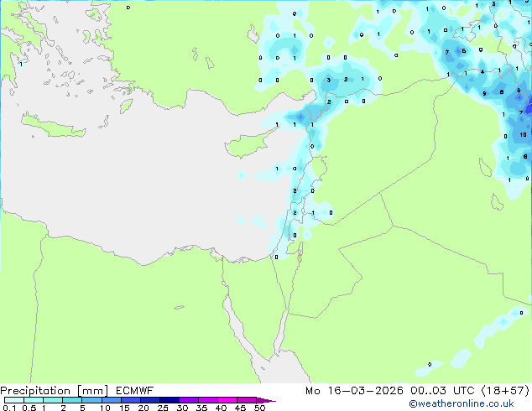This screenshot has width=532, height=411.
Task: Click the legend label '15'
Action: (x=124, y=408)
